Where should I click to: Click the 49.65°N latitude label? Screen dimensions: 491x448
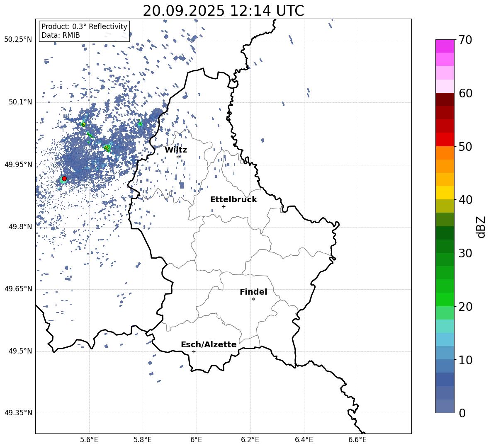(x=18, y=289)
